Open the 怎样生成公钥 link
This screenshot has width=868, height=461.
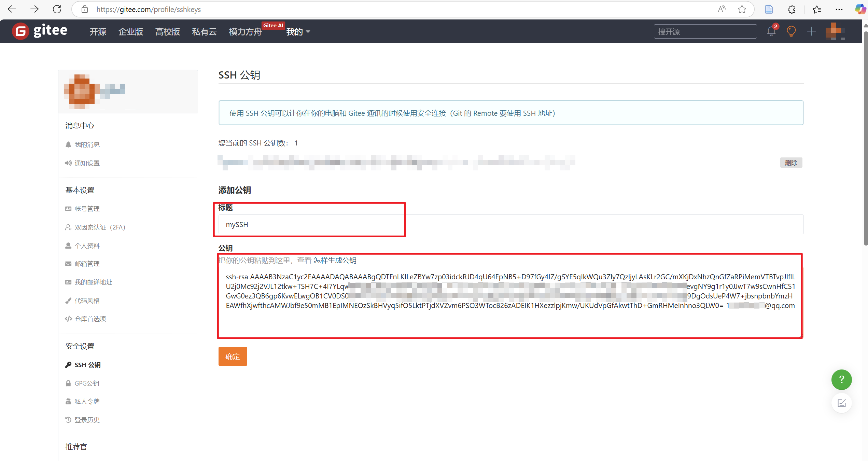pyautogui.click(x=335, y=261)
